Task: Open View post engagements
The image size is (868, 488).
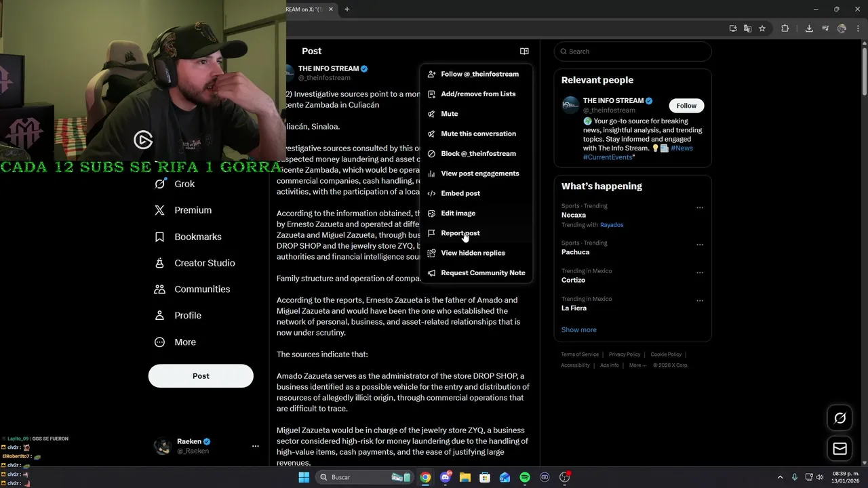Action: (x=476, y=174)
